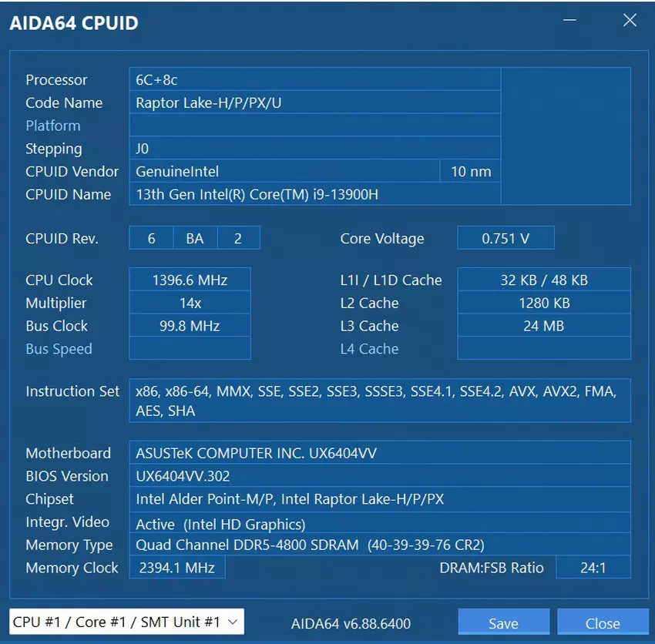This screenshot has width=655, height=644.
Task: Select the Processor field showing 6C+8c
Action: click(314, 79)
